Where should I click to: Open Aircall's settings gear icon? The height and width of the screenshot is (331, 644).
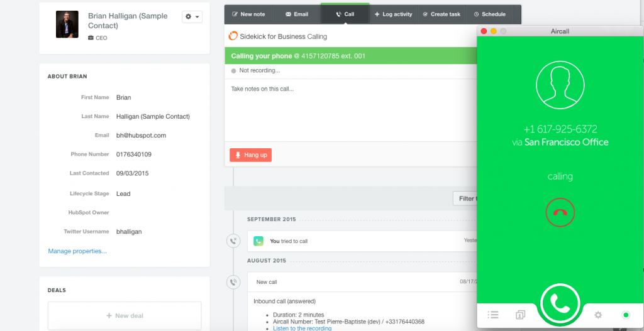click(598, 315)
